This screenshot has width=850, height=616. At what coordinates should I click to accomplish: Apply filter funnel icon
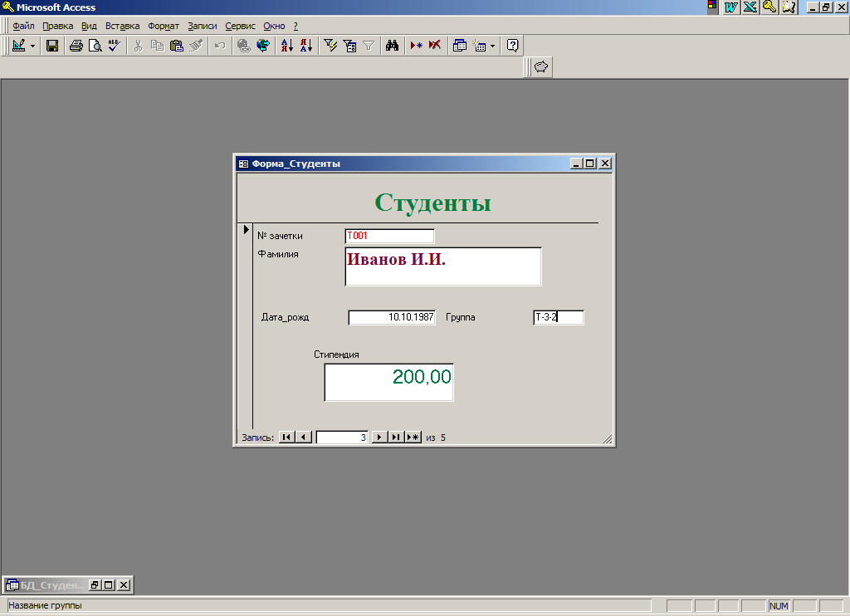click(369, 46)
